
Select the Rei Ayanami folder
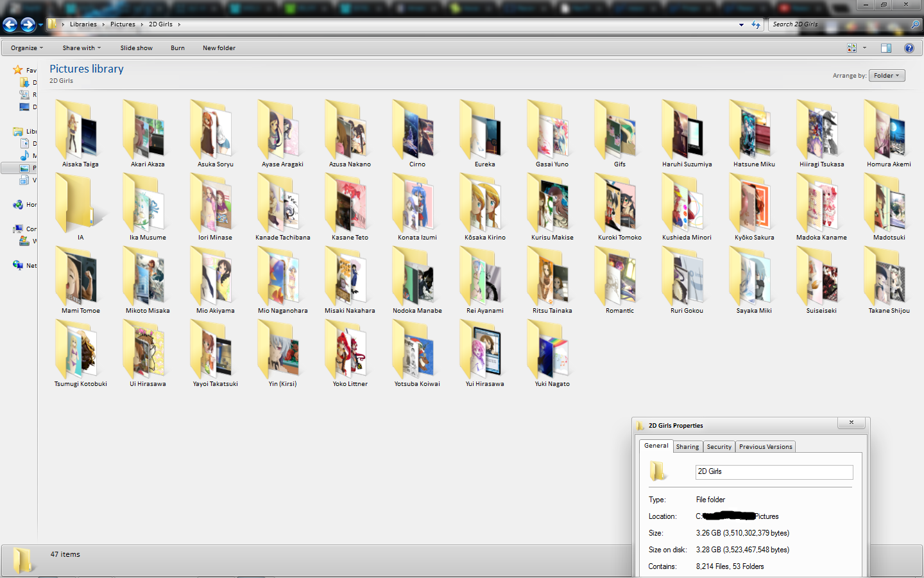(484, 280)
